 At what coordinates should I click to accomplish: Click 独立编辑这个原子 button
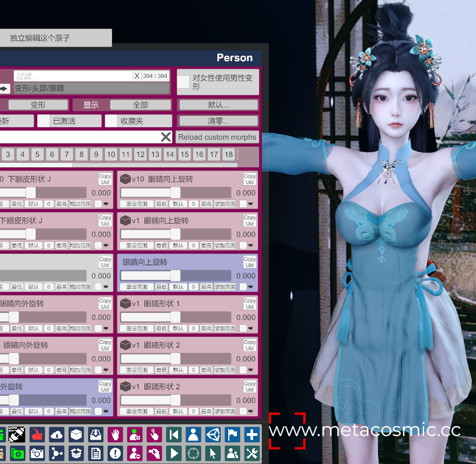tap(56, 38)
